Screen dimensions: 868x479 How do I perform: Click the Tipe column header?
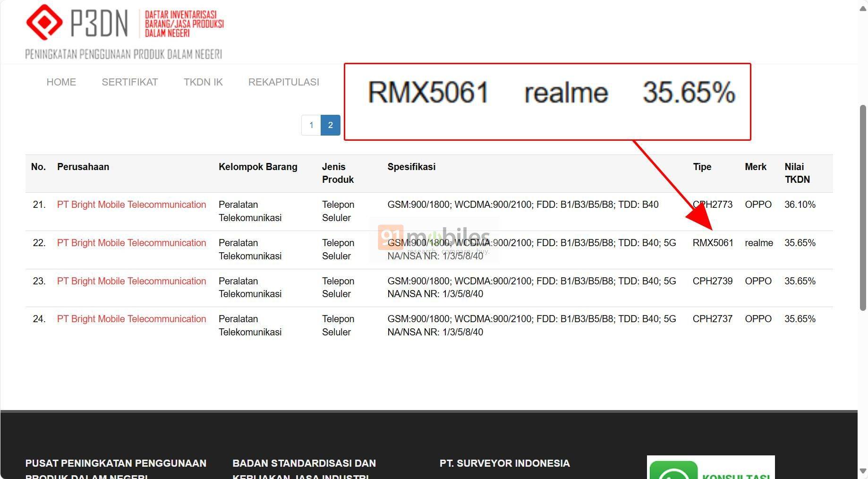702,167
